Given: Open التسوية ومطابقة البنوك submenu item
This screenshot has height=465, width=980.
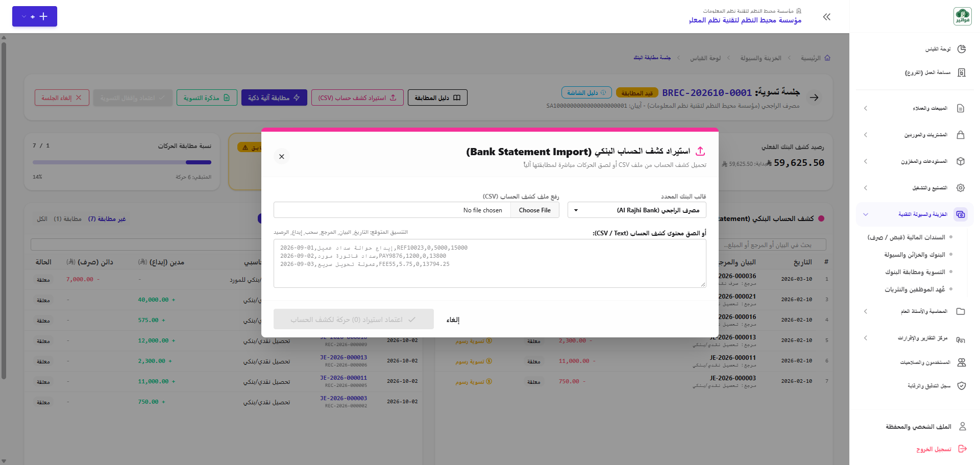Looking at the screenshot, I should [915, 272].
